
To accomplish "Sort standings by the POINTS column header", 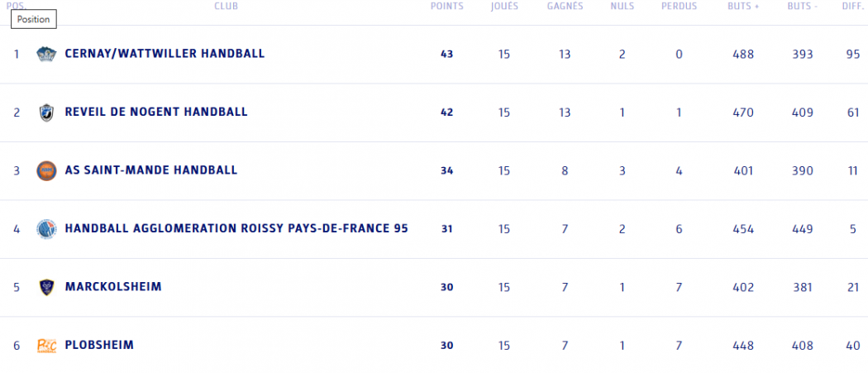I will point(446,6).
